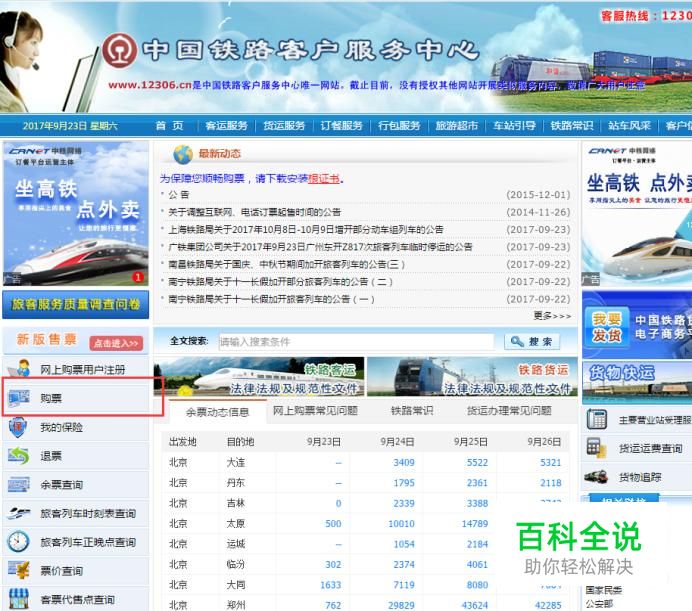
Task: Click the 全文搜索 input field
Action: coord(356,342)
